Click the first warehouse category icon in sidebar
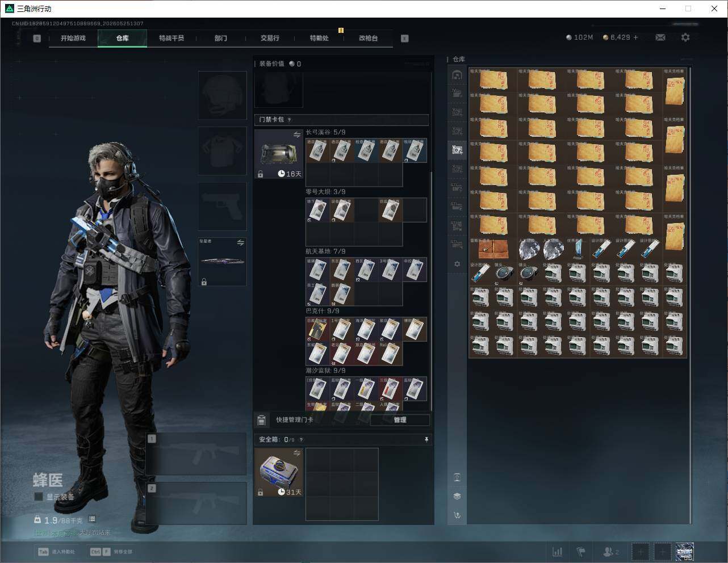Image resolution: width=728 pixels, height=563 pixels. point(457,75)
